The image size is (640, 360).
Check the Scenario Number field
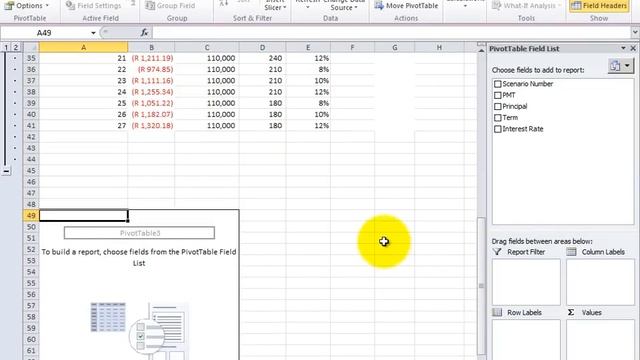[497, 84]
